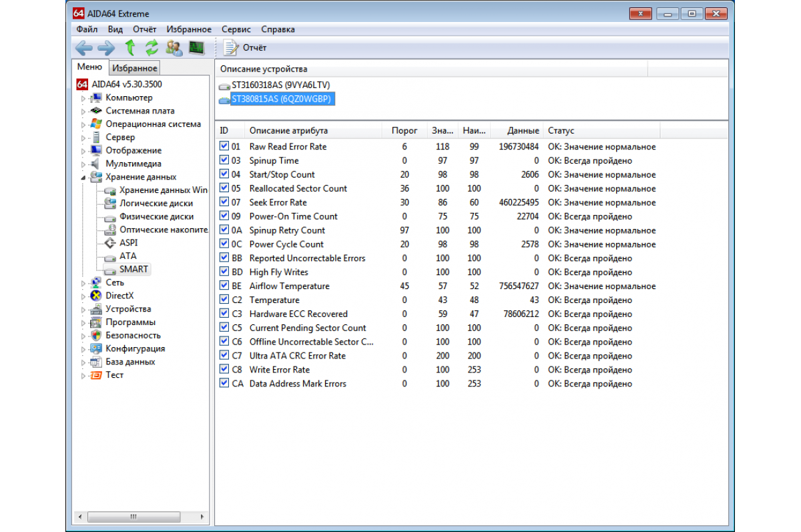The height and width of the screenshot is (532, 801).
Task: Click the Компьютер tree icon
Action: tap(97, 98)
